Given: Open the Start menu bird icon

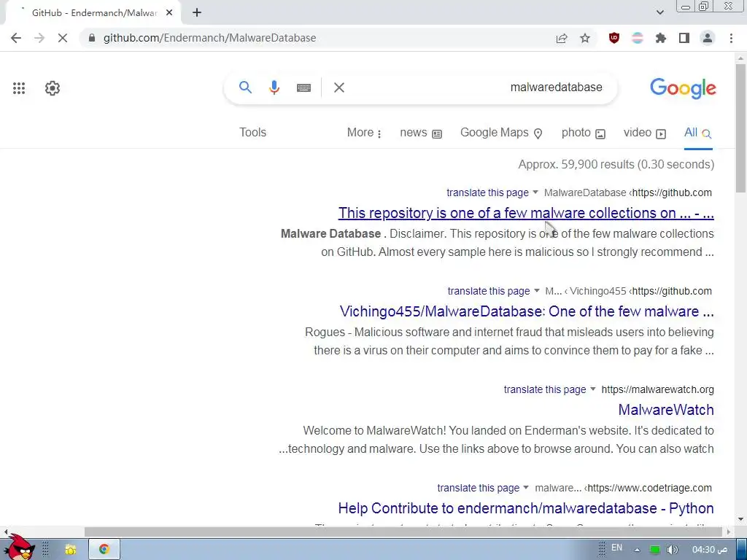Looking at the screenshot, I should [x=19, y=548].
